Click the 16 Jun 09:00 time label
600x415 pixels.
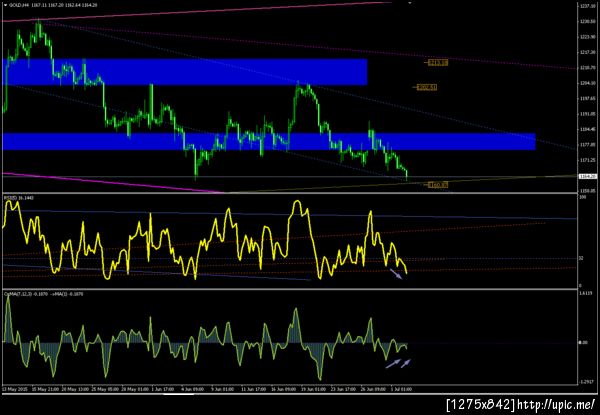(284, 389)
